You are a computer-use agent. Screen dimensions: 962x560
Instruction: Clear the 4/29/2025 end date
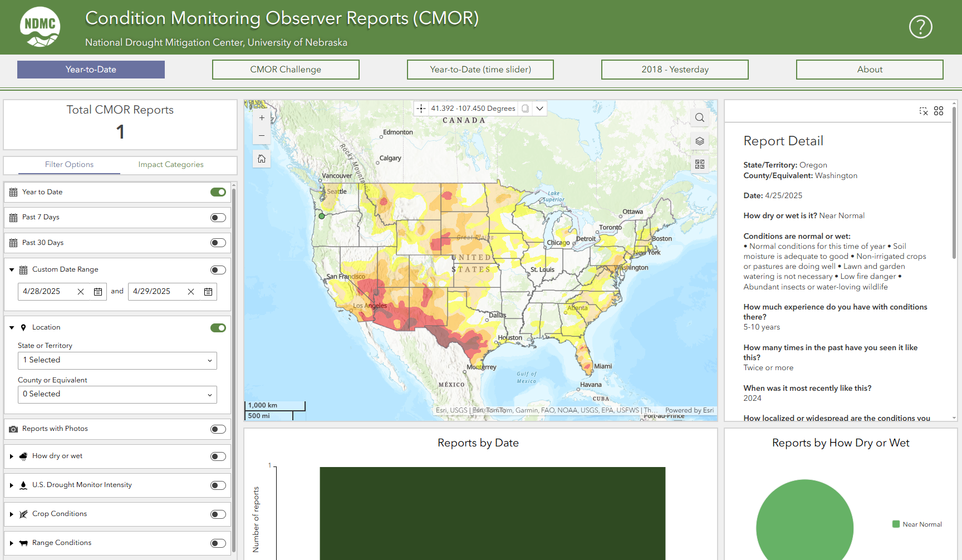pos(191,292)
